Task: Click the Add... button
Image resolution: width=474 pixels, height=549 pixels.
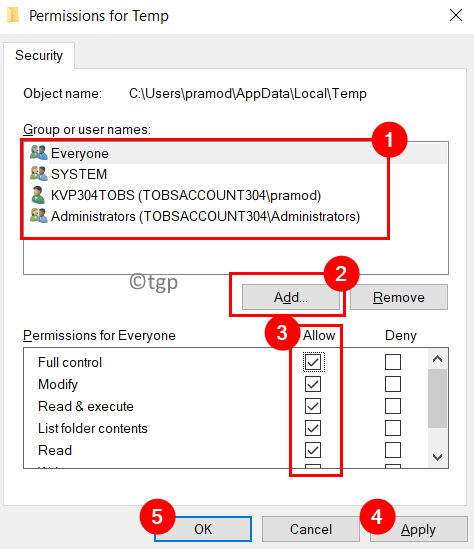Action: click(291, 297)
